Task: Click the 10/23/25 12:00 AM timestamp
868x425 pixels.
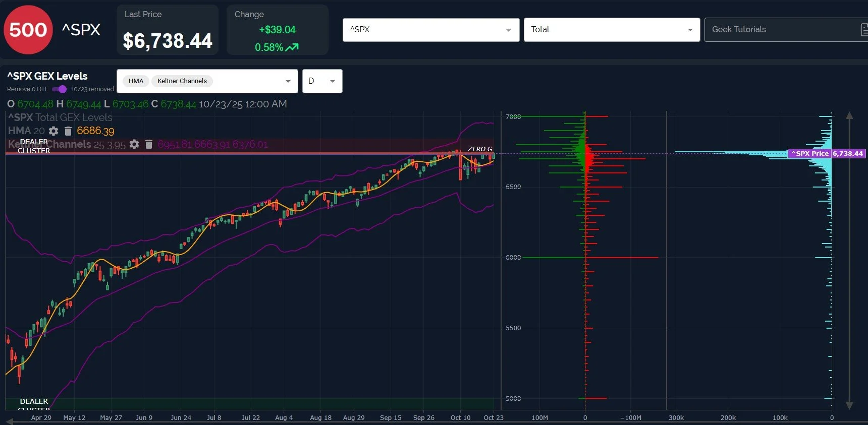Action: tap(243, 104)
